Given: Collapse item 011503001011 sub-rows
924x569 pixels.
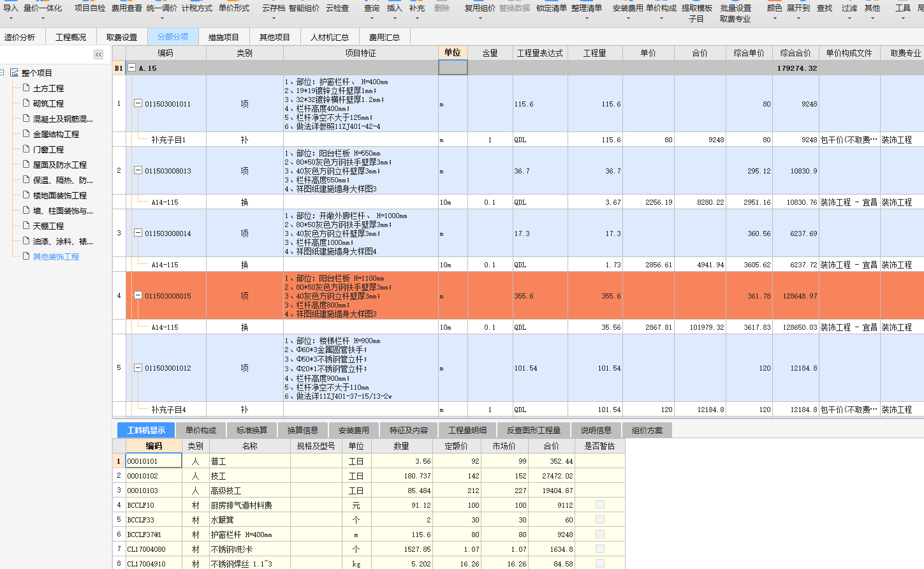Looking at the screenshot, I should pyautogui.click(x=138, y=103).
